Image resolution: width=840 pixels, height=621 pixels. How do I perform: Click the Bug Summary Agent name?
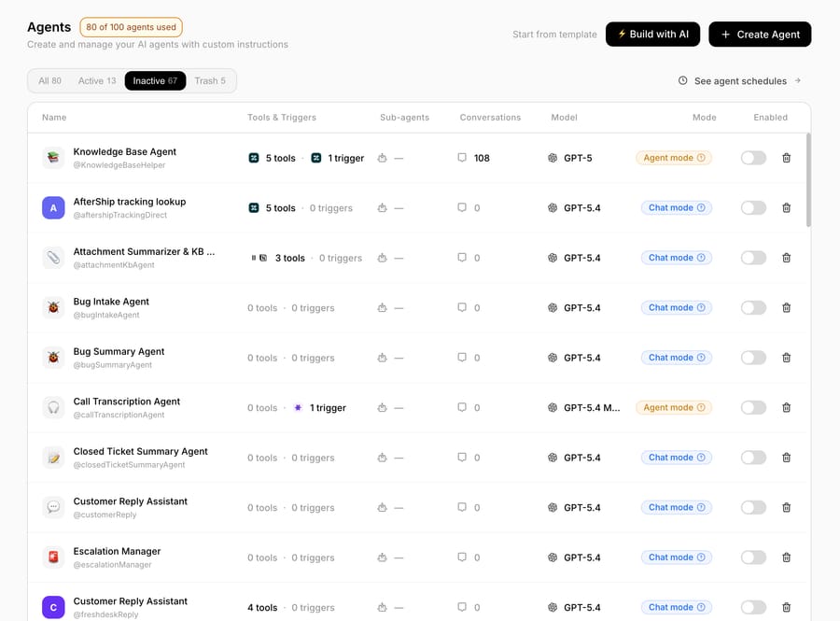tap(119, 351)
